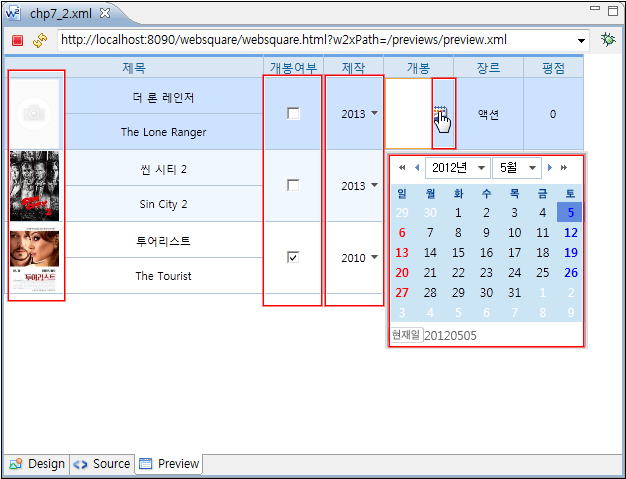Click the Sin City 2 poster thumbnail
The image size is (626, 479).
(35, 186)
